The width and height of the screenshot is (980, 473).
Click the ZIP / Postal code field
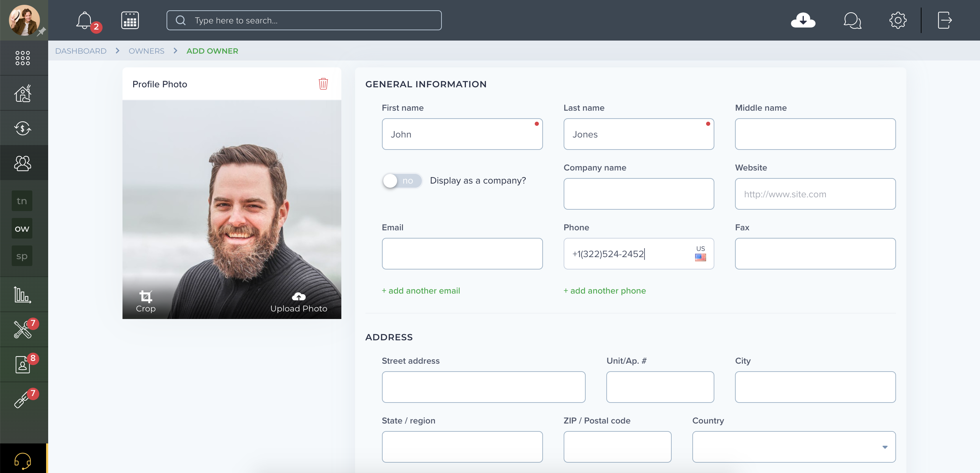tap(617, 447)
